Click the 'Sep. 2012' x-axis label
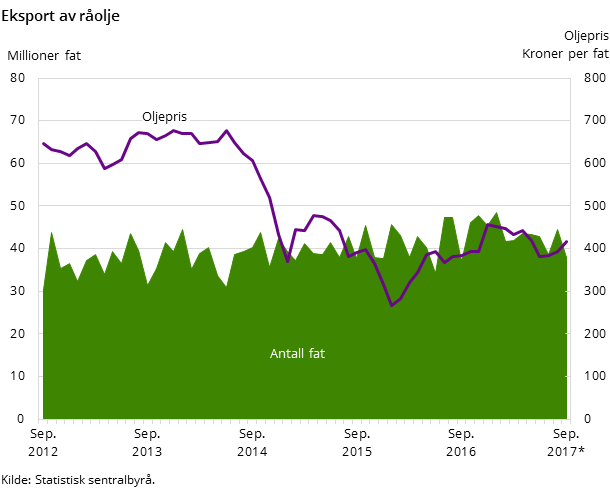 (43, 442)
